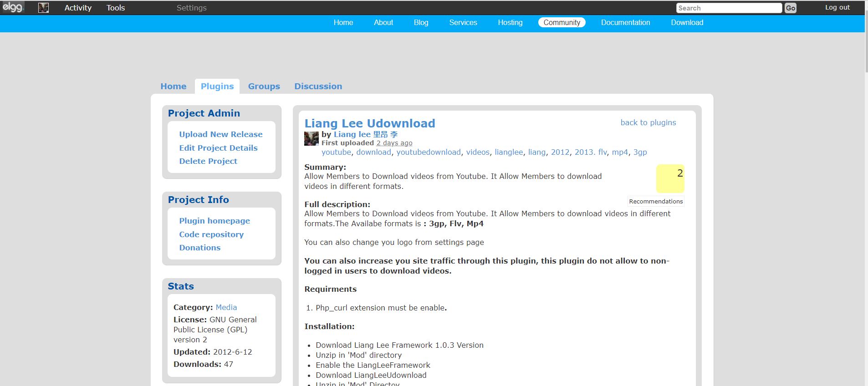Go back to plugins

[648, 122]
